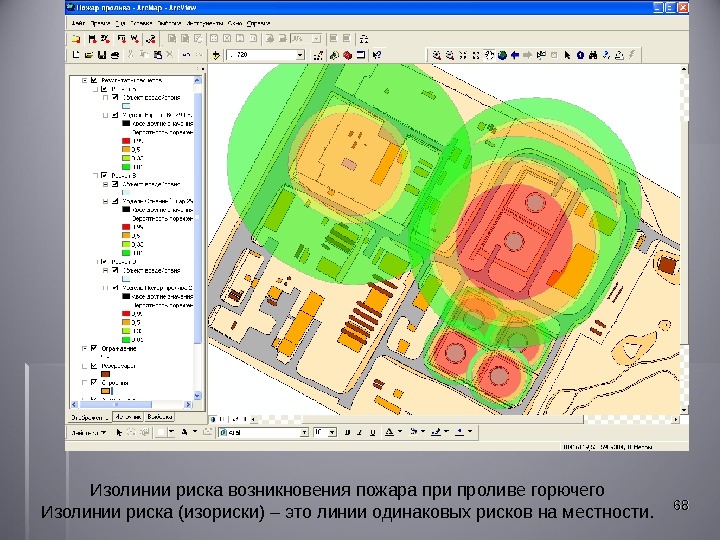
Task: Click Bold button on drawing toolbar
Action: (347, 433)
